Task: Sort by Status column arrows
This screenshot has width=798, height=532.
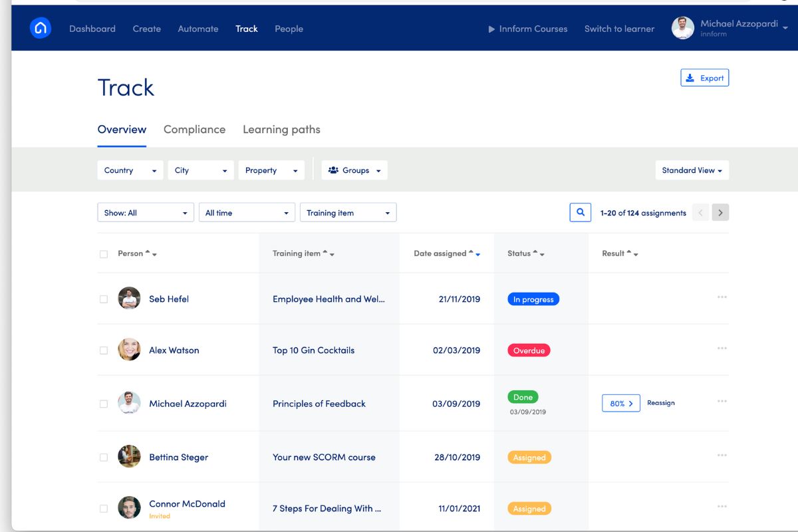Action: pyautogui.click(x=539, y=253)
